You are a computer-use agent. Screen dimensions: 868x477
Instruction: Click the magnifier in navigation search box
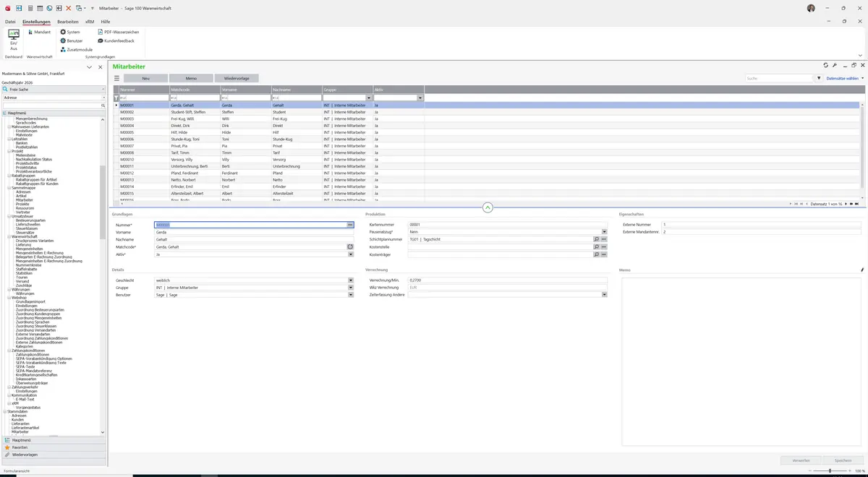[x=103, y=106]
